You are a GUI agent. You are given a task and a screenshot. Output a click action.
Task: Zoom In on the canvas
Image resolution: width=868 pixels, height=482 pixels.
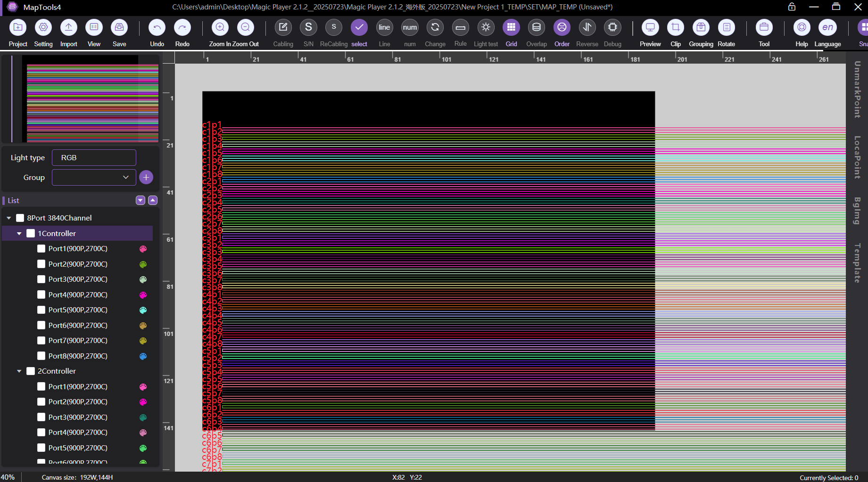[220, 28]
